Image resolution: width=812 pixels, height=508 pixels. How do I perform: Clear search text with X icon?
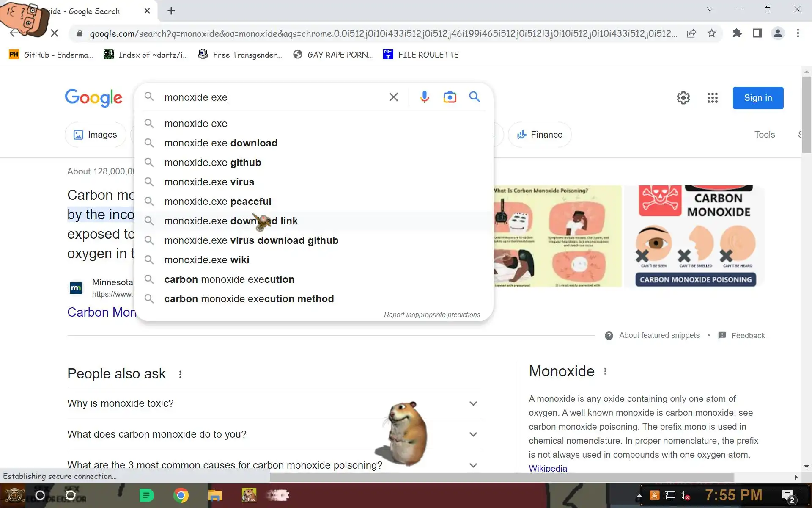(393, 97)
